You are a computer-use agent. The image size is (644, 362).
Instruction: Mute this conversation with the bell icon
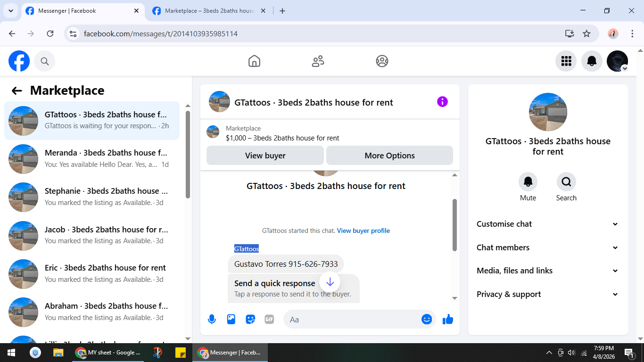(x=528, y=181)
